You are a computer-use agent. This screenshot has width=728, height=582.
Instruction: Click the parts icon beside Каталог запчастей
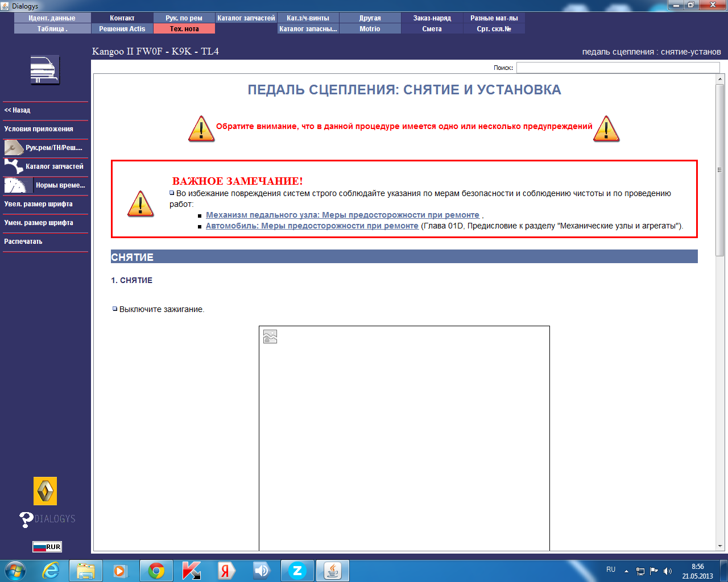14,167
